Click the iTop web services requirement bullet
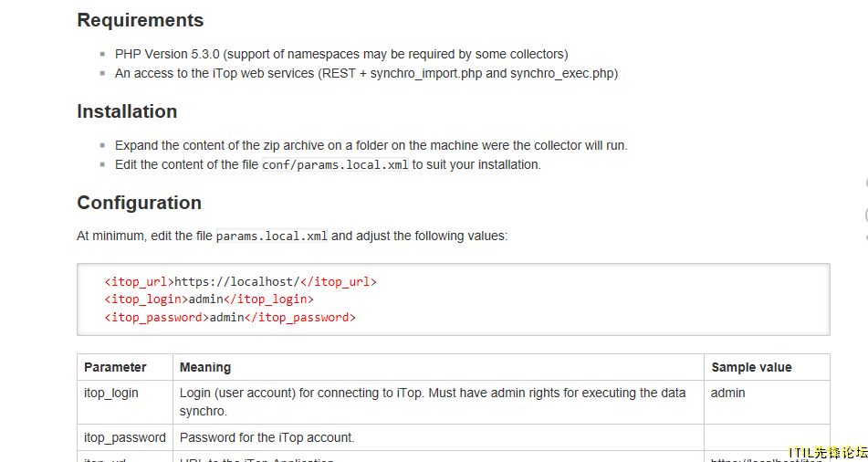Screen dimensions: 868x462 coord(367,74)
